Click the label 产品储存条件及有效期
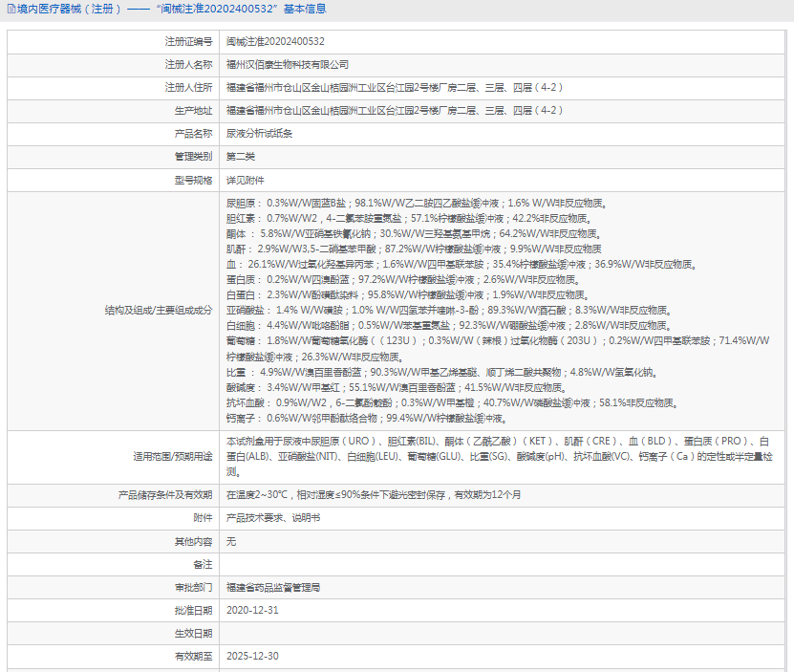The height and width of the screenshot is (672, 794). click(165, 494)
